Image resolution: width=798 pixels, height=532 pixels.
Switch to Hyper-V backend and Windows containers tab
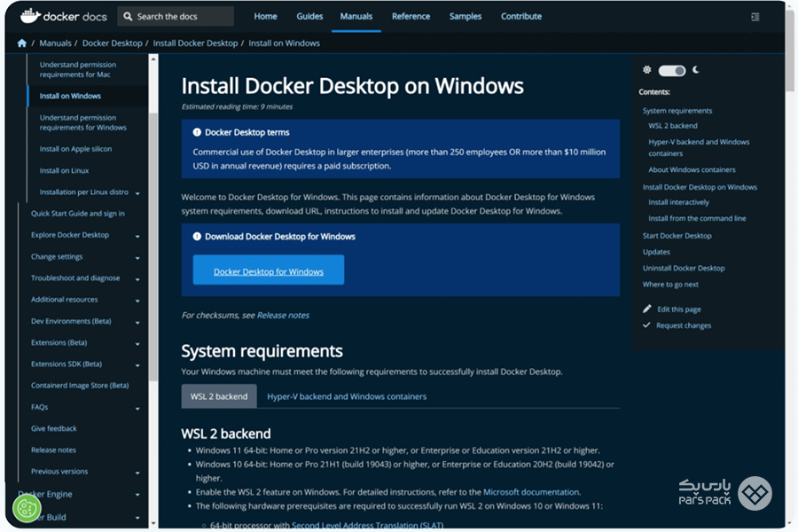pyautogui.click(x=347, y=396)
